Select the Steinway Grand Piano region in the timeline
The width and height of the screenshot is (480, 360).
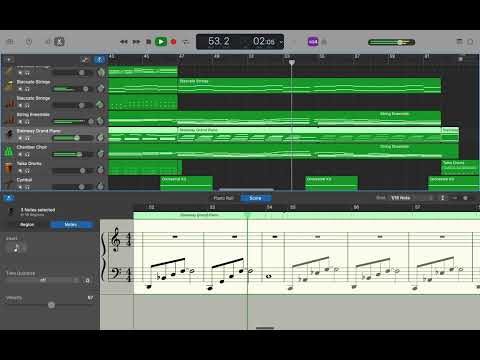coord(309,135)
